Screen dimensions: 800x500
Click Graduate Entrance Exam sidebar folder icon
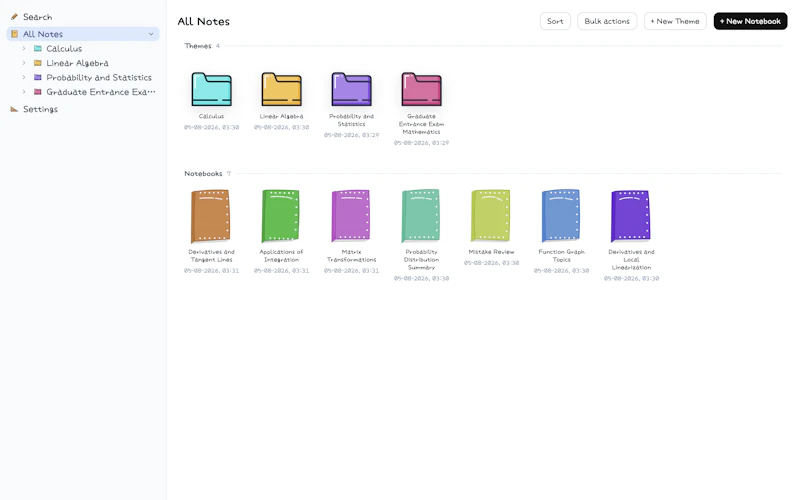(38, 92)
